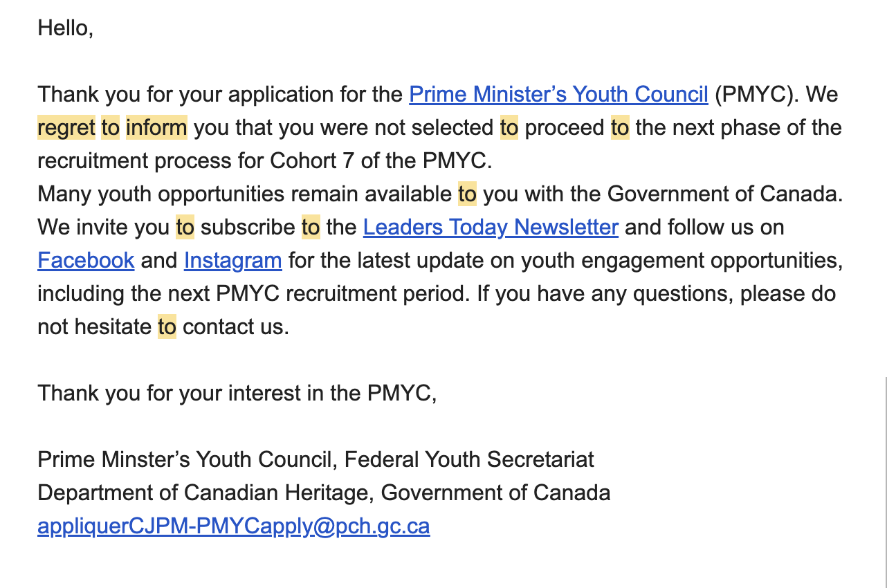Click highlighted "to" before "contact us"
The image size is (887, 588).
tap(167, 327)
